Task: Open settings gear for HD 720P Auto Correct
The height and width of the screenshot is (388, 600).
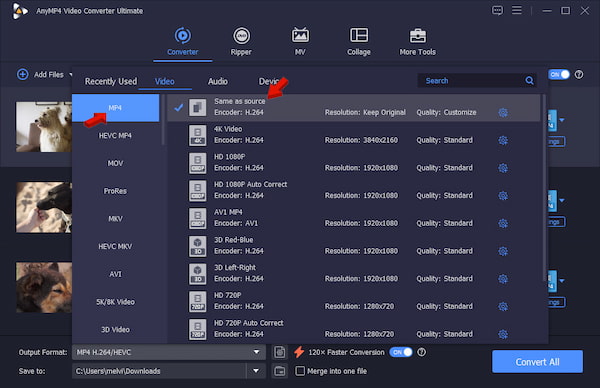Action: [x=503, y=334]
